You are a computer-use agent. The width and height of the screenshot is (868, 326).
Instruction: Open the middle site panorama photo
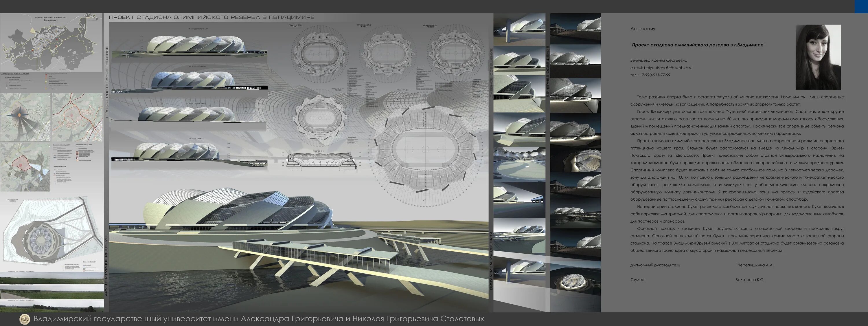click(52, 293)
